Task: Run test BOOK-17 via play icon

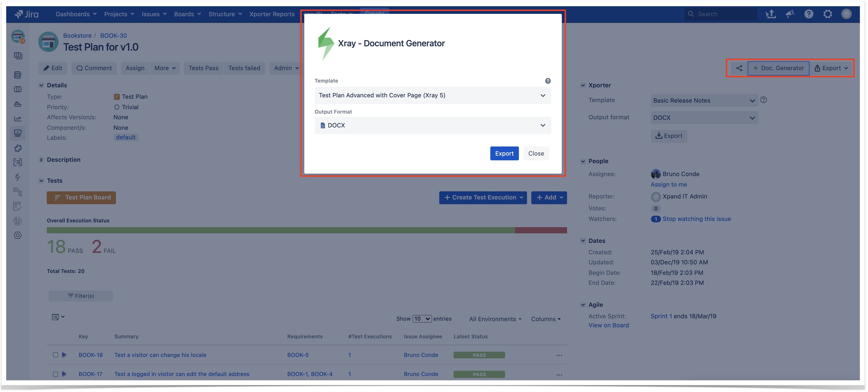Action: click(x=64, y=374)
